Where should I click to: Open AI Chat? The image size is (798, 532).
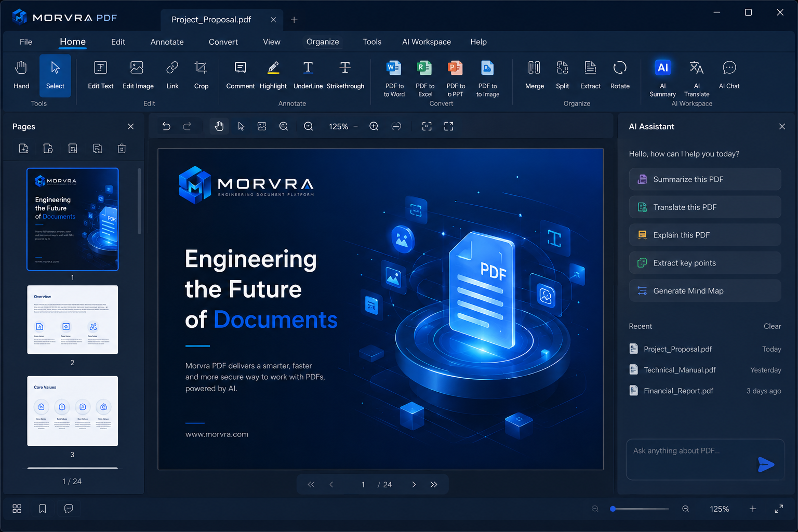pyautogui.click(x=729, y=75)
